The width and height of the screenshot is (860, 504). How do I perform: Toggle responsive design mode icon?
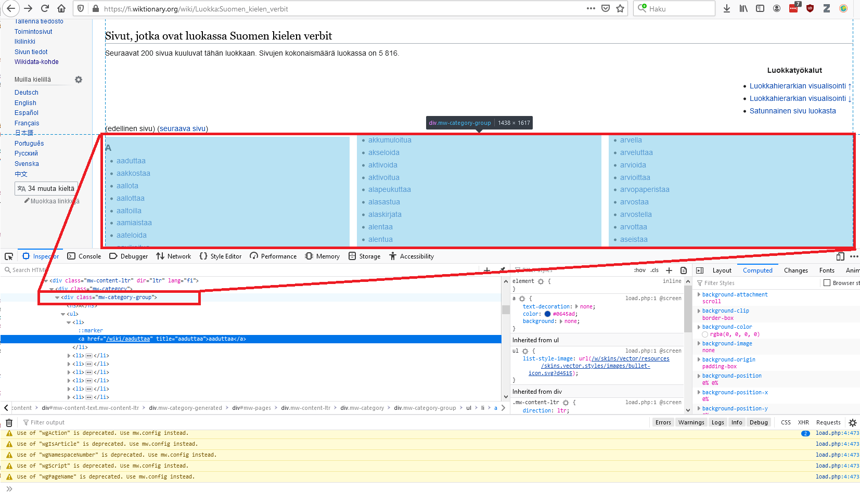click(840, 256)
